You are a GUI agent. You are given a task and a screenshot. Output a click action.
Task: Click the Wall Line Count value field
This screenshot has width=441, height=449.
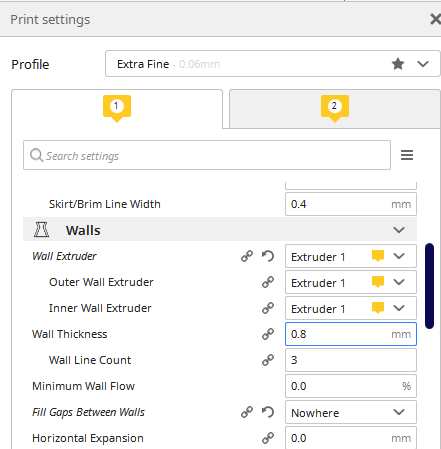pos(351,360)
